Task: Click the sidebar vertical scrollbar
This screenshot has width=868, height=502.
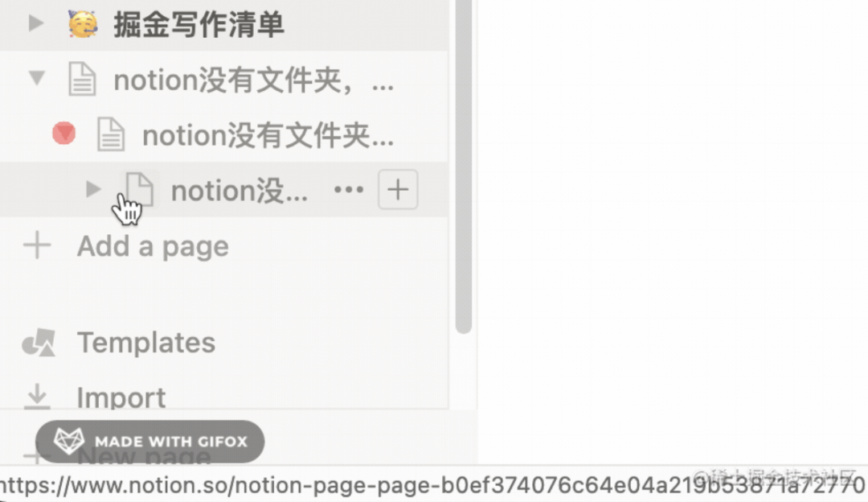Action: [464, 167]
